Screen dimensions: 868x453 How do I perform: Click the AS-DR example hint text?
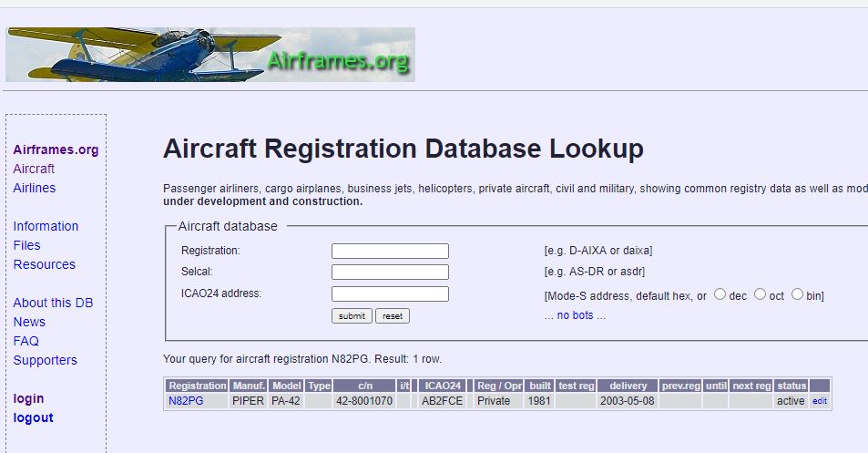coord(595,272)
